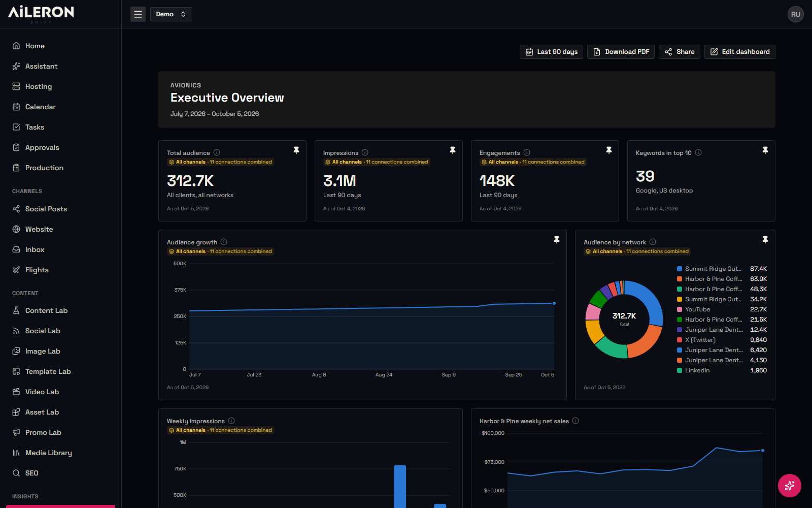
Task: Toggle pin on Audience by network card
Action: [x=765, y=240]
